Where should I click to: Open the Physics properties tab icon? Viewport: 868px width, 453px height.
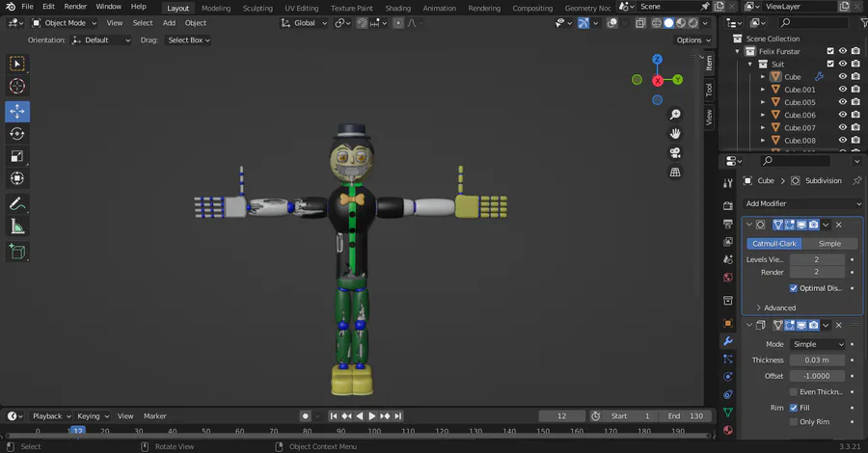point(728,377)
